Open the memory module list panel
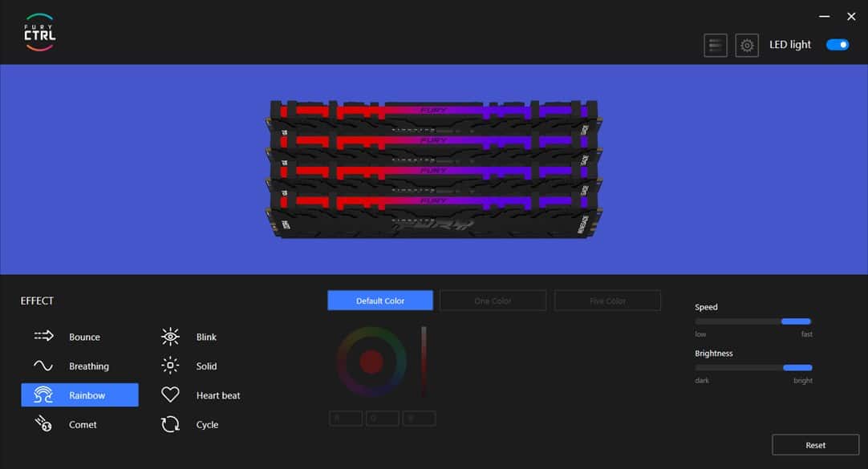 (x=716, y=44)
